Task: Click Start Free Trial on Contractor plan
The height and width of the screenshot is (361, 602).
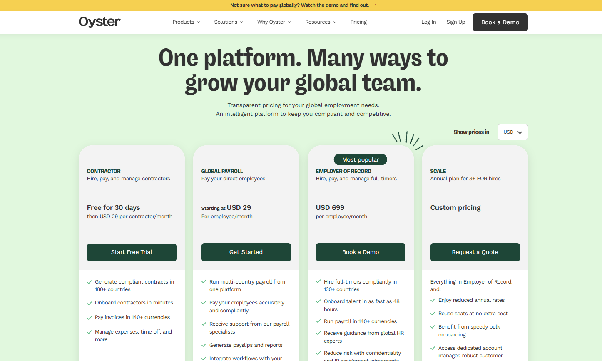Action: 132,252
